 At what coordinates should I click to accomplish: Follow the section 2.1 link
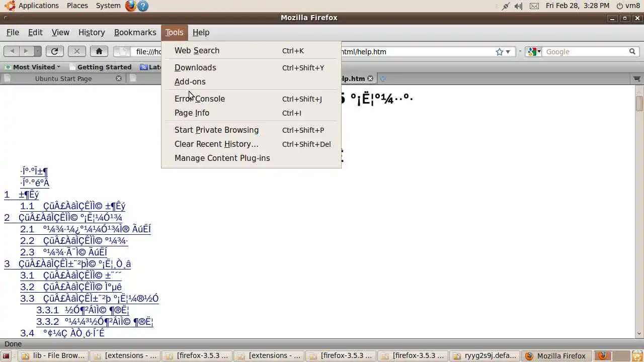click(x=86, y=229)
